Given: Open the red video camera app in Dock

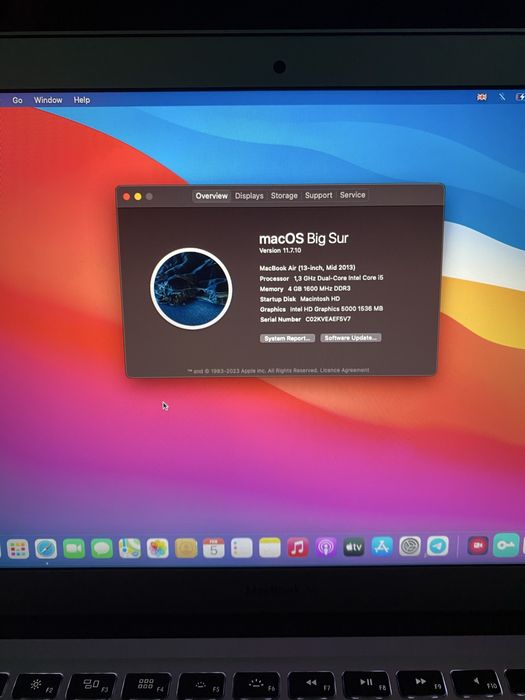Looking at the screenshot, I should tap(478, 546).
